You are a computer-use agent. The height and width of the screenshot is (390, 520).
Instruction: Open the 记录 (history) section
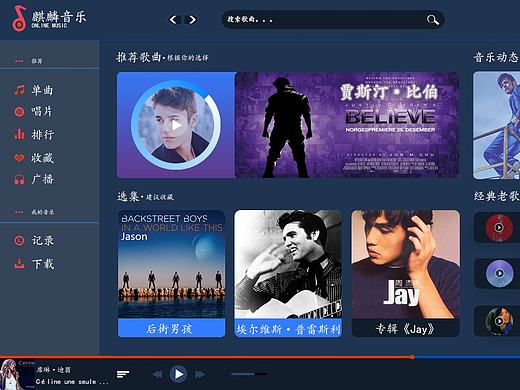43,240
